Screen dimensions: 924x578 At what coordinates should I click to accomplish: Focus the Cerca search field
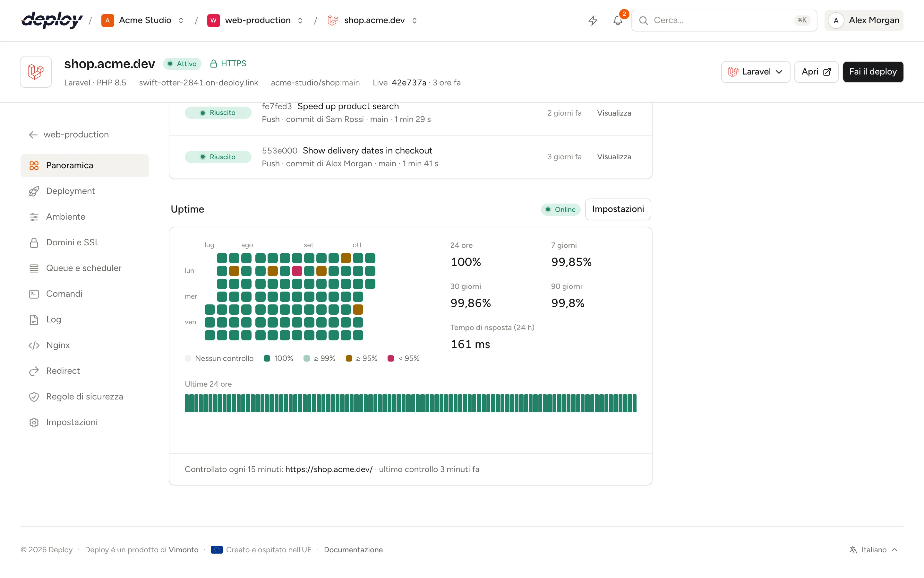(724, 20)
